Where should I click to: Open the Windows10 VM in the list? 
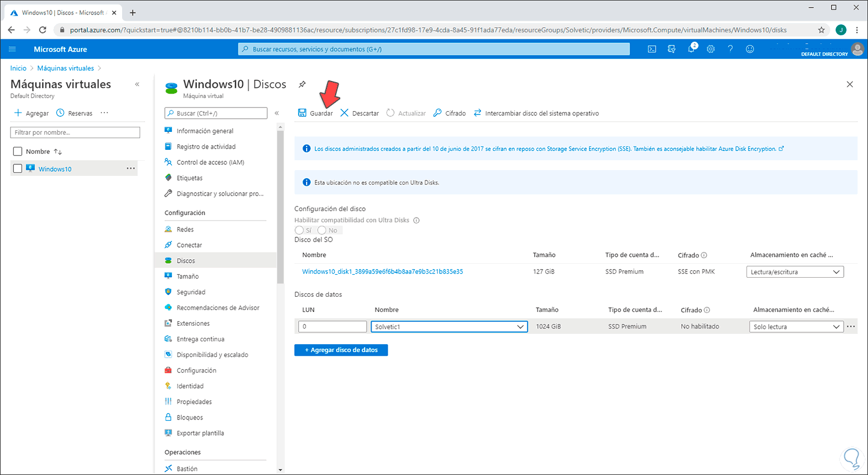(55, 169)
